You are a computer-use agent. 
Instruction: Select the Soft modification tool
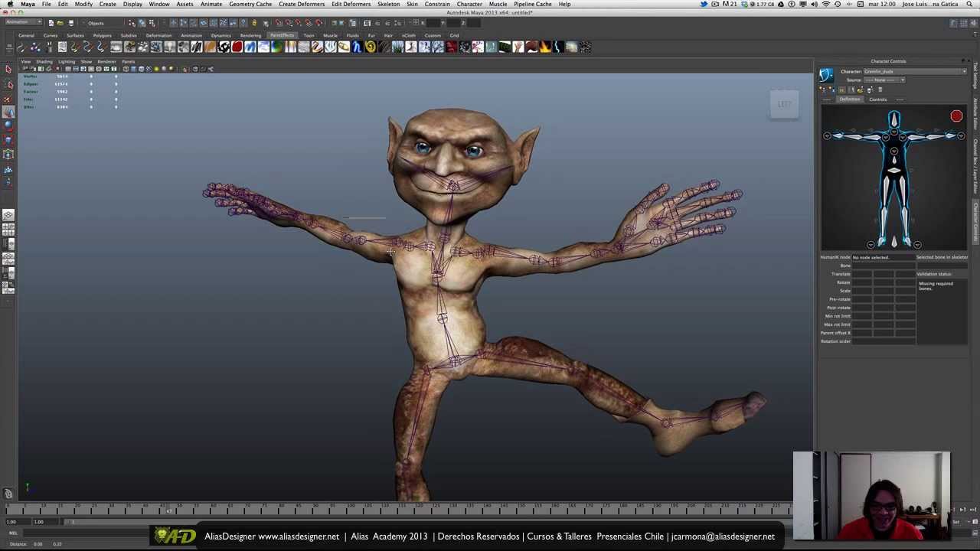click(8, 169)
